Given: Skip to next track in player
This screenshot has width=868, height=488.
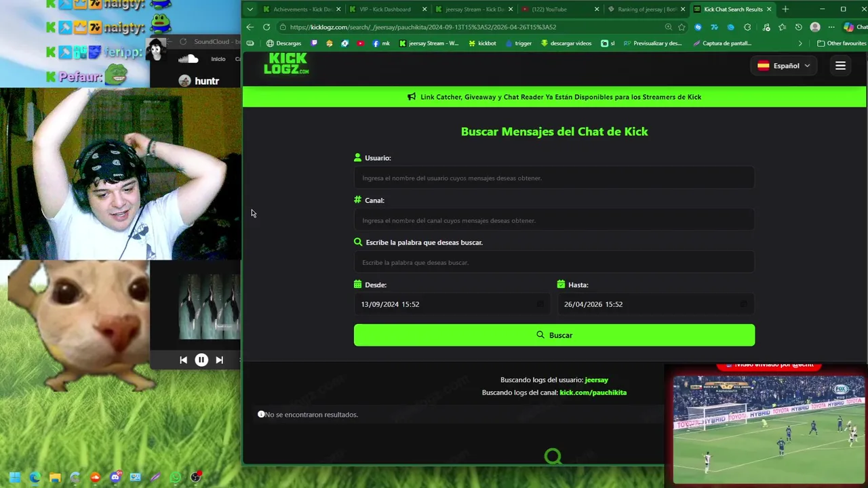Looking at the screenshot, I should (x=219, y=360).
